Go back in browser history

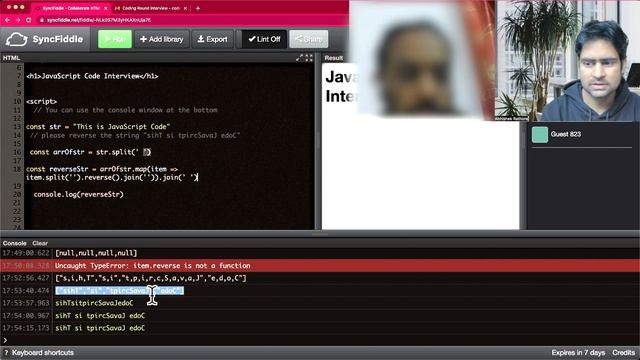7,20
